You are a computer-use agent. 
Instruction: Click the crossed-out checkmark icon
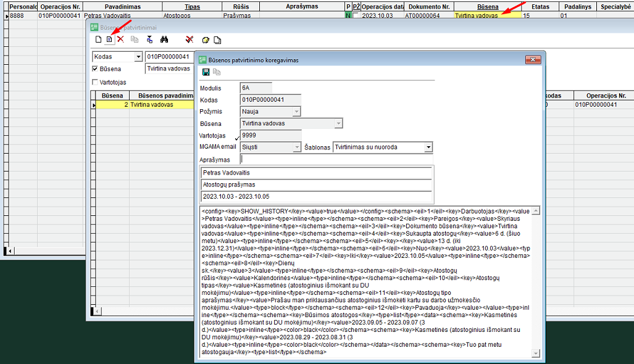[190, 39]
